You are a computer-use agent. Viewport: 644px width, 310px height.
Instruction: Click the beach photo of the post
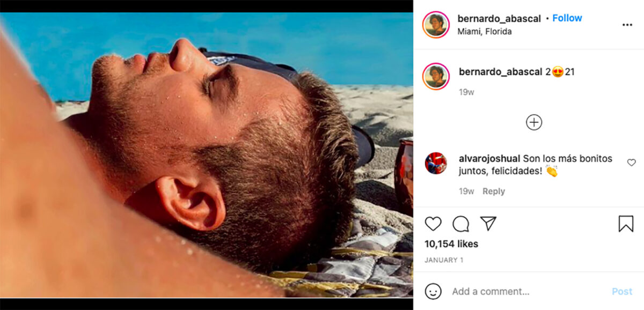207,154
